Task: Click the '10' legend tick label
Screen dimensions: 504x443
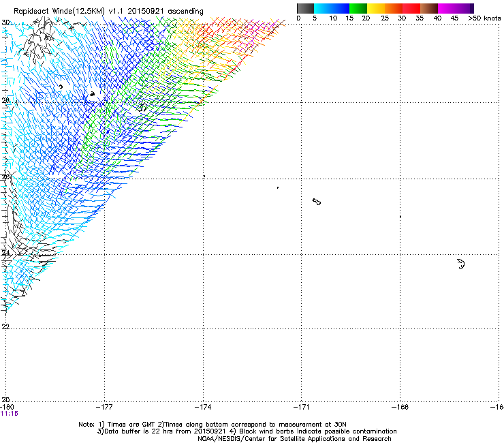Action: (333, 18)
